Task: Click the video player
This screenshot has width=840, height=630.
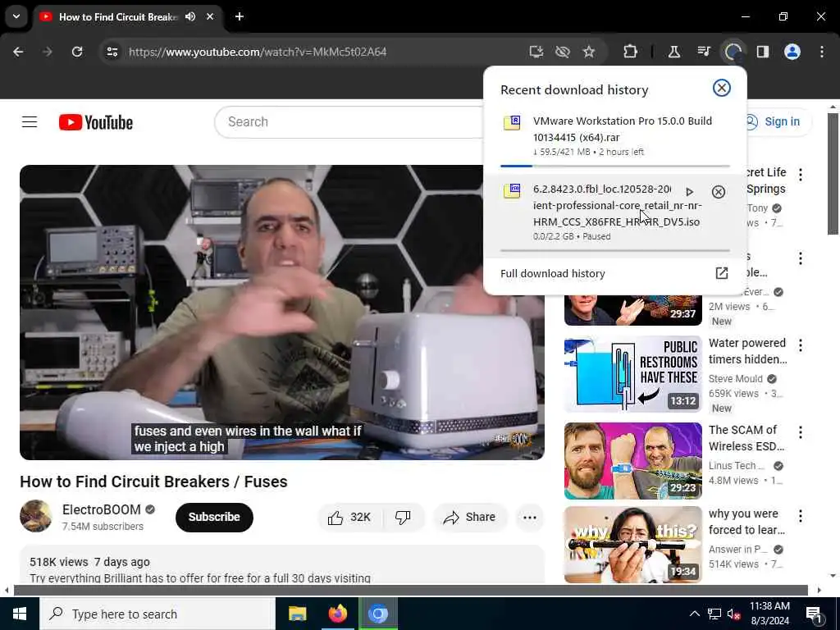Action: click(282, 313)
